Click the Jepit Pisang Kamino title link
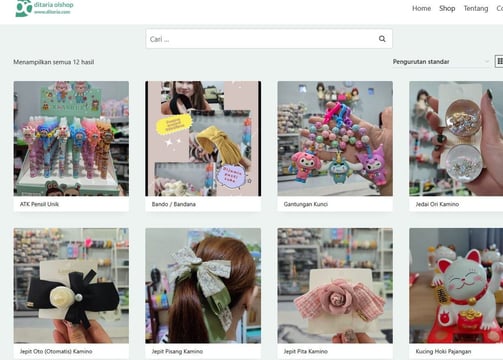The image size is (503, 360). click(177, 351)
